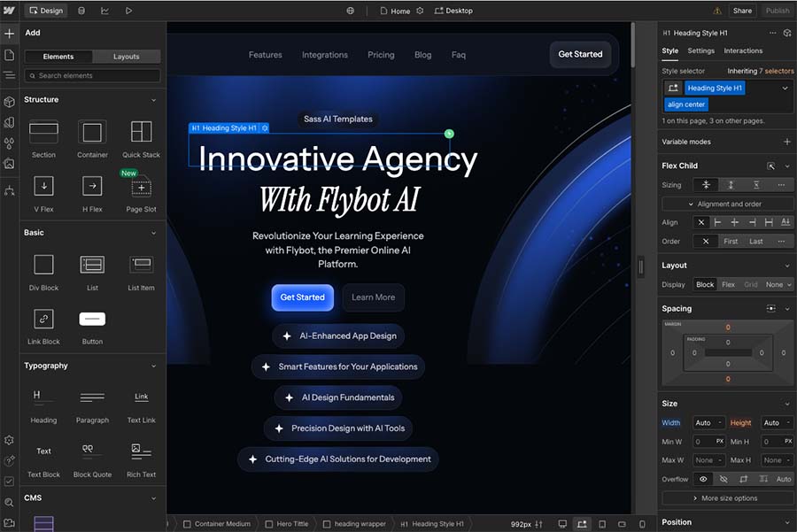Click the blue Get Started hero button
The width and height of the screenshot is (797, 532).
(x=303, y=297)
